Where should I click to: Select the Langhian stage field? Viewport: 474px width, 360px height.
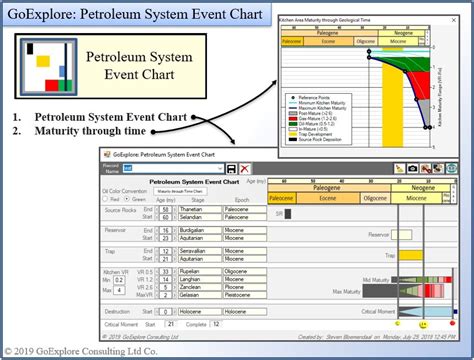(200, 279)
